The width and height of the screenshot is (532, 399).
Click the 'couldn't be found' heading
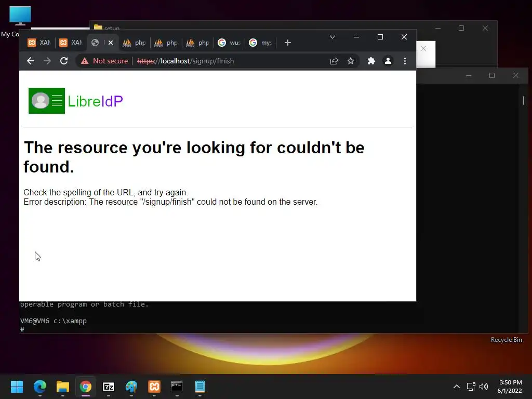(194, 157)
